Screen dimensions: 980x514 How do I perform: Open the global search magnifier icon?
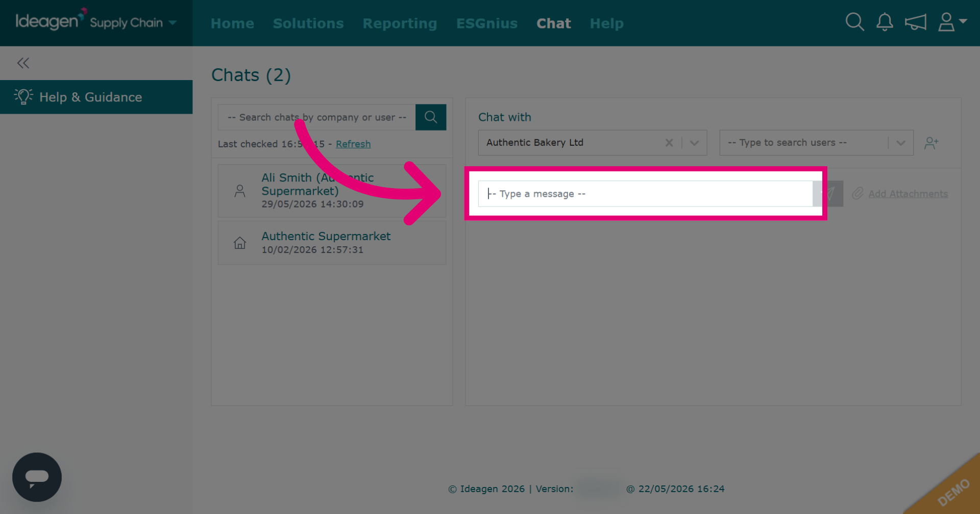(x=854, y=22)
